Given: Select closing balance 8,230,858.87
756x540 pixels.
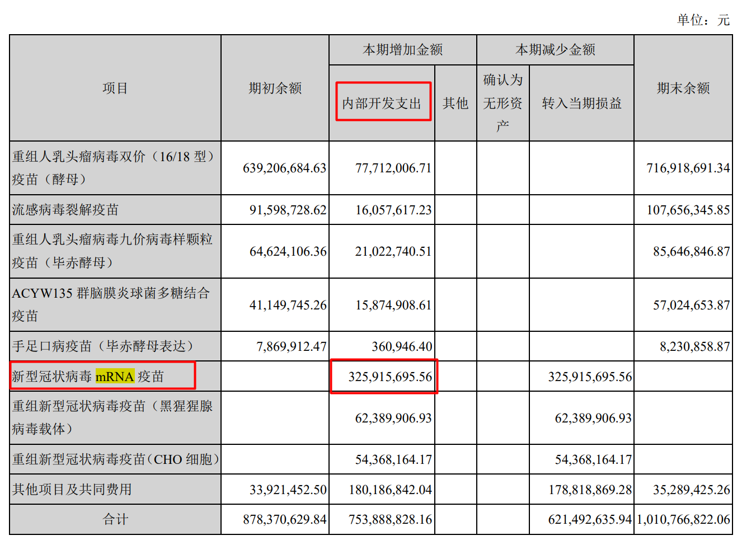Looking at the screenshot, I should tap(695, 346).
